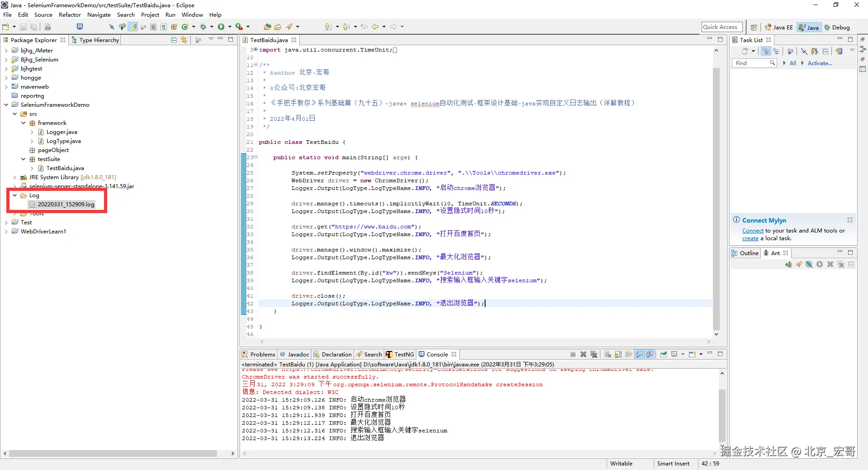
Task: Toggle Show Console on Standard Out change
Action: click(x=639, y=354)
